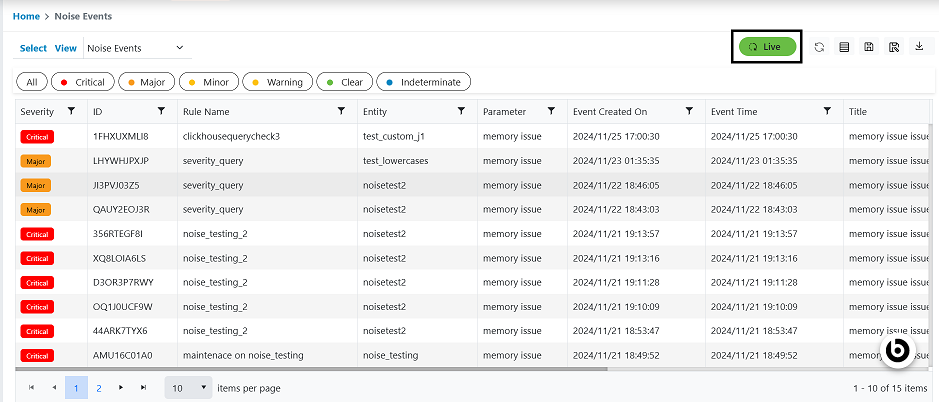
Task: Go to the next page arrow
Action: [x=121, y=387]
